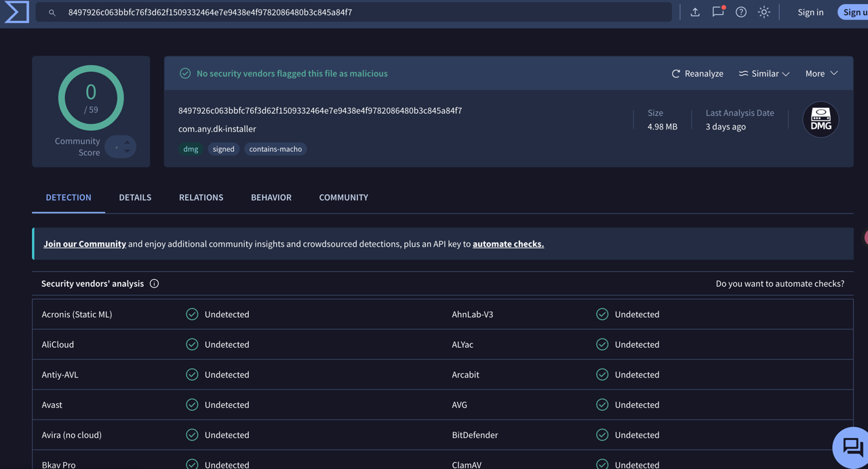Click the Arcabit vendor name
The height and width of the screenshot is (469, 868).
click(x=465, y=375)
